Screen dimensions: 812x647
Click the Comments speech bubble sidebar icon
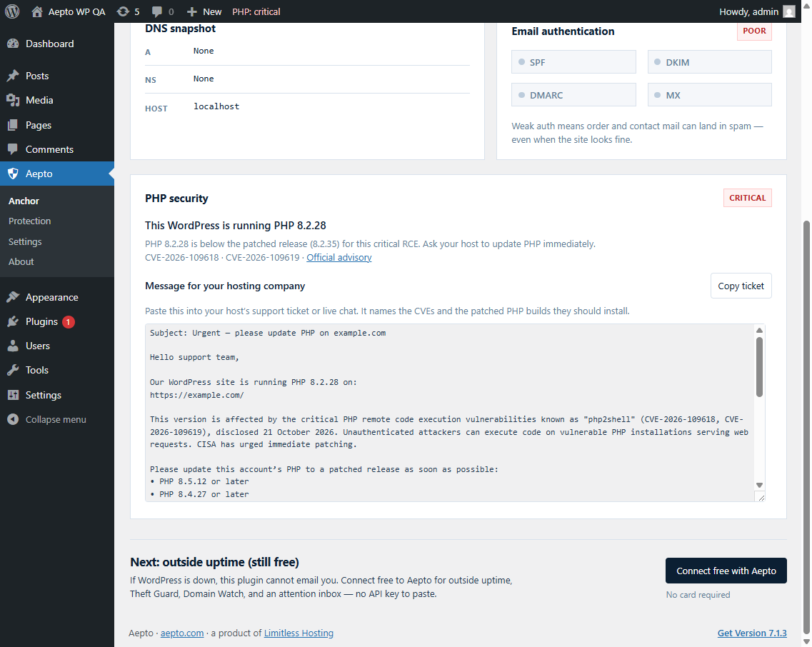point(13,149)
